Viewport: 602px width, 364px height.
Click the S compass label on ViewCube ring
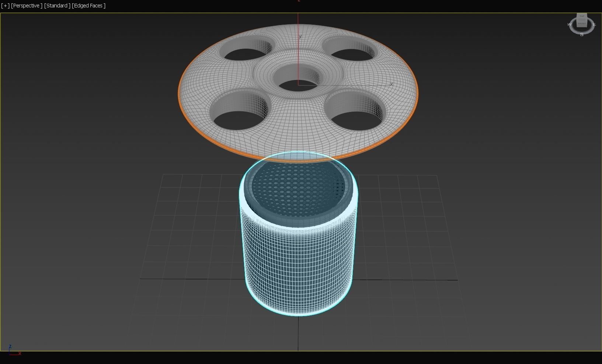(x=582, y=35)
